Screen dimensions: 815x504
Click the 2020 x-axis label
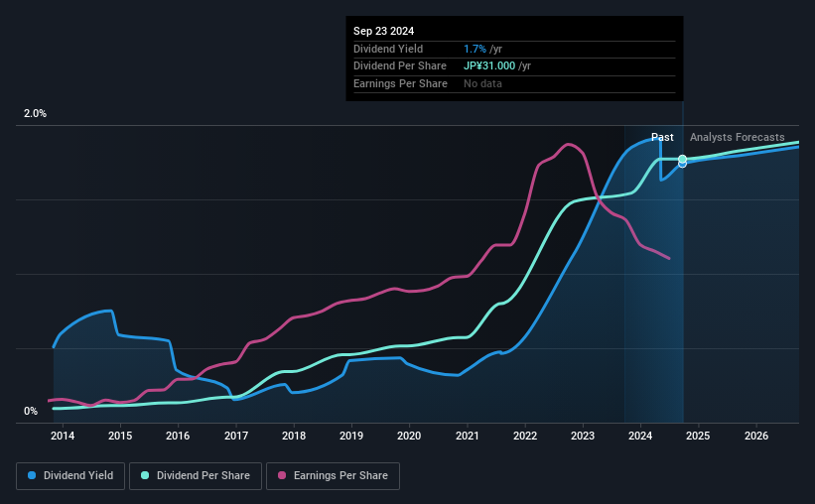pyautogui.click(x=409, y=436)
